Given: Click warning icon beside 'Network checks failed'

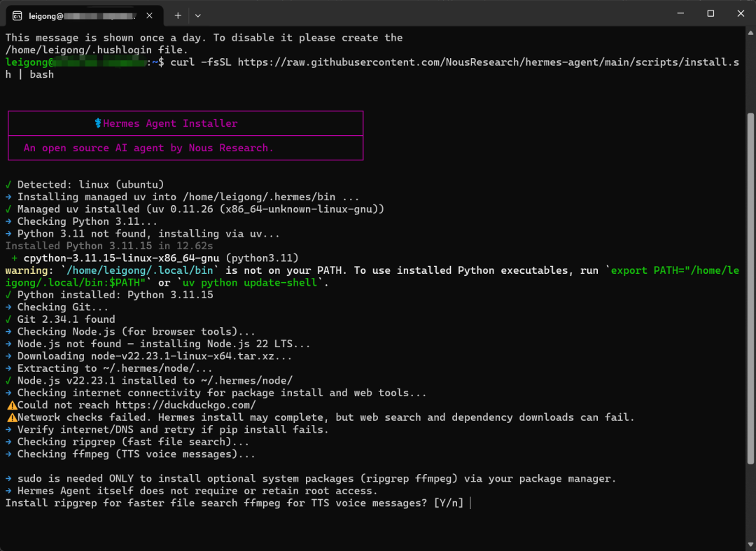Looking at the screenshot, I should coord(12,417).
